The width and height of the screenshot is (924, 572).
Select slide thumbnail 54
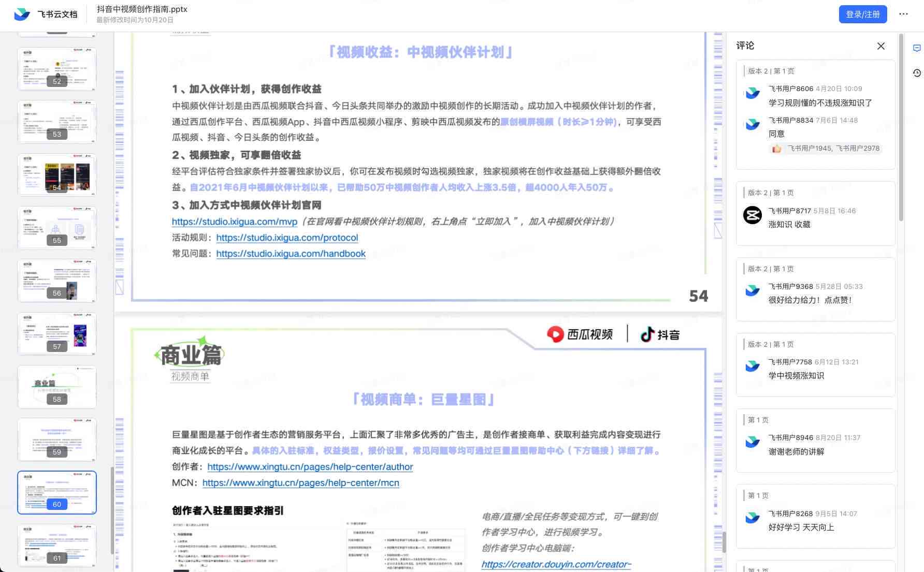click(57, 175)
